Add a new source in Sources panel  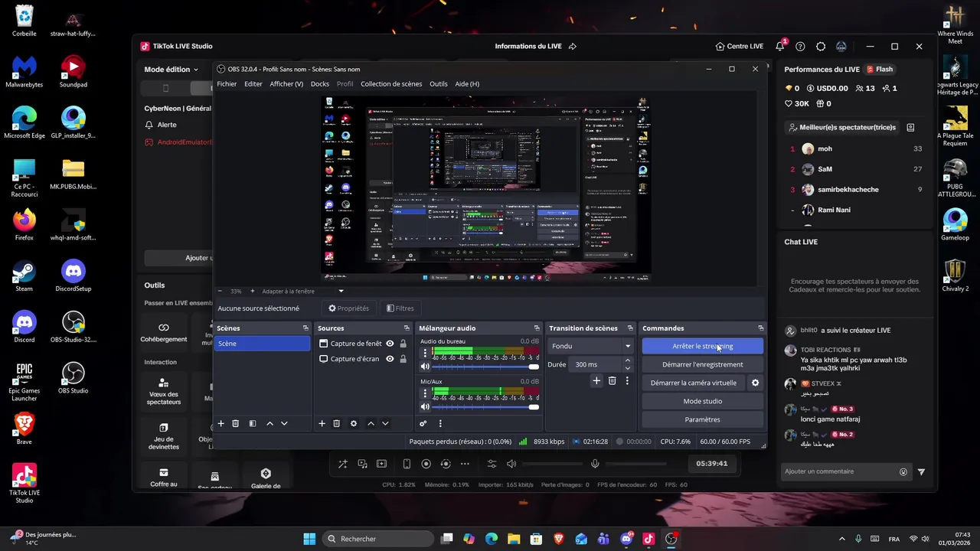[x=322, y=423]
